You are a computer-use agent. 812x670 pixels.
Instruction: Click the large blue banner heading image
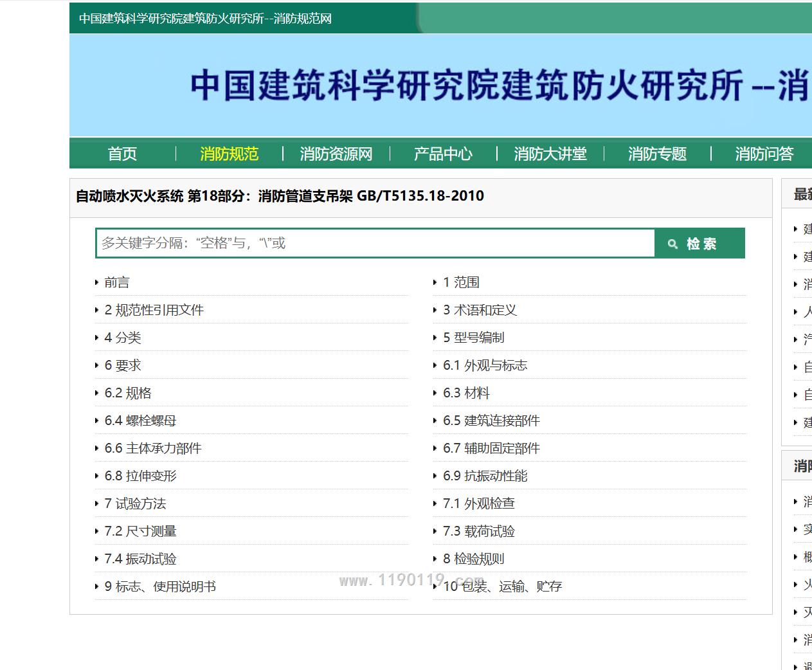pyautogui.click(x=441, y=85)
